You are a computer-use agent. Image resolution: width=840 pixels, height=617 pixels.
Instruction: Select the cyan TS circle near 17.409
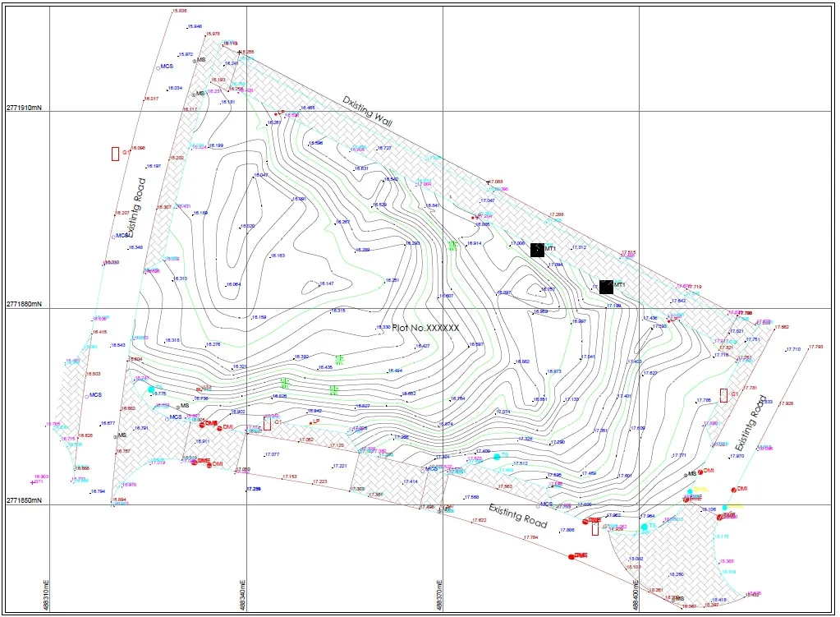coord(496,456)
